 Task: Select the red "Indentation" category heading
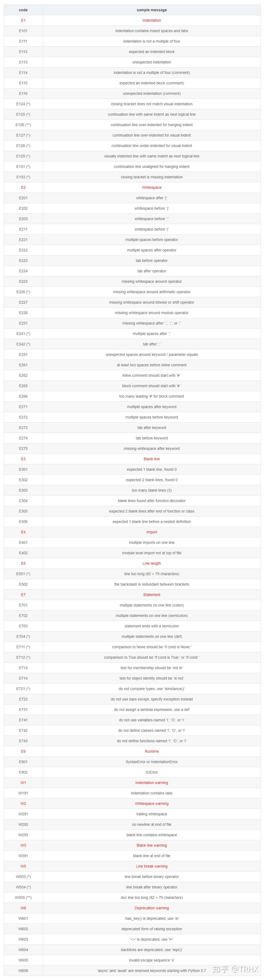(151, 21)
